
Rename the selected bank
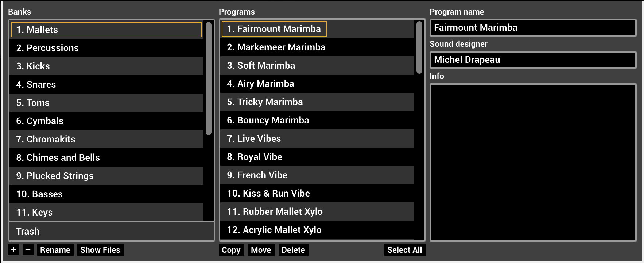pos(55,250)
